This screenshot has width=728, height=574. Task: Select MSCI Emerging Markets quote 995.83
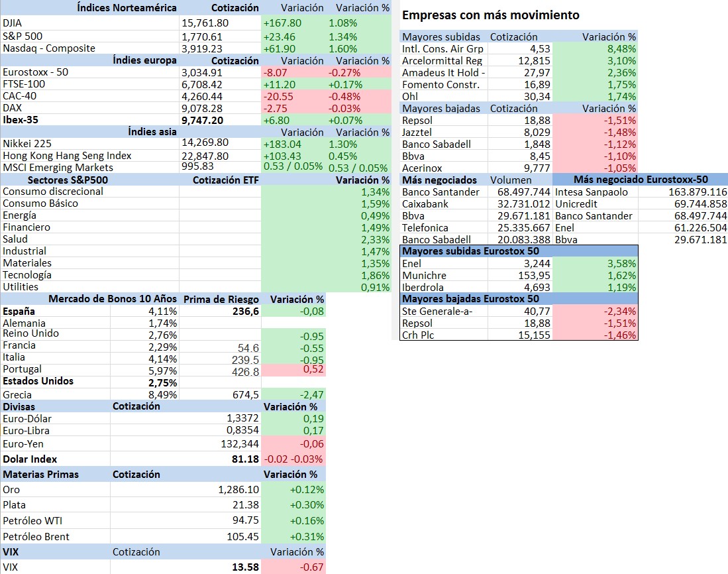(x=197, y=166)
